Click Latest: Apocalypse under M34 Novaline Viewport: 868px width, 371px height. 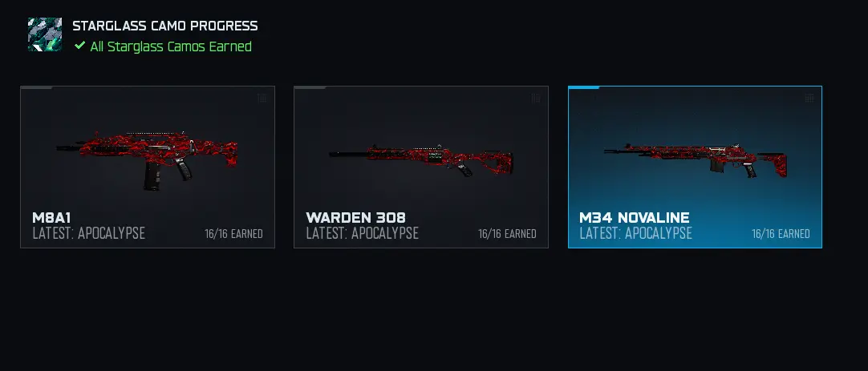[635, 233]
